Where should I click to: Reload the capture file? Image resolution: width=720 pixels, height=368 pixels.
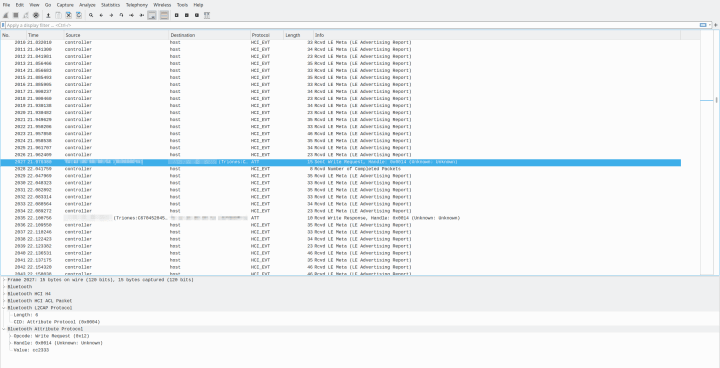[79, 15]
